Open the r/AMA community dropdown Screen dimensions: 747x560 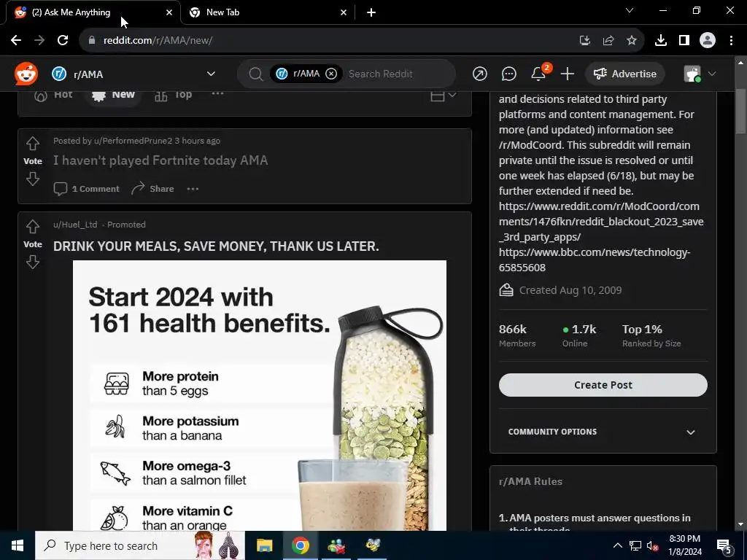[134, 74]
